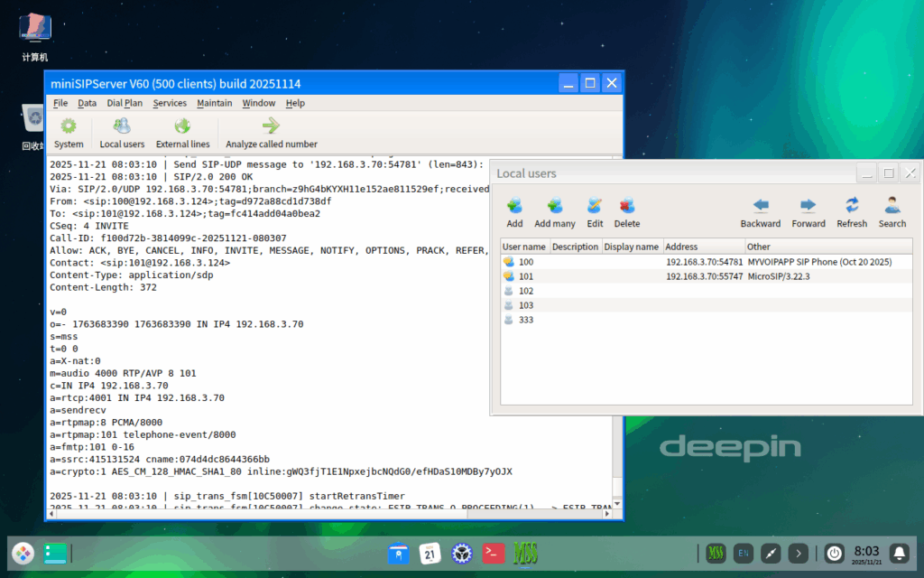
Task: Select user 333 in the list
Action: 525,319
